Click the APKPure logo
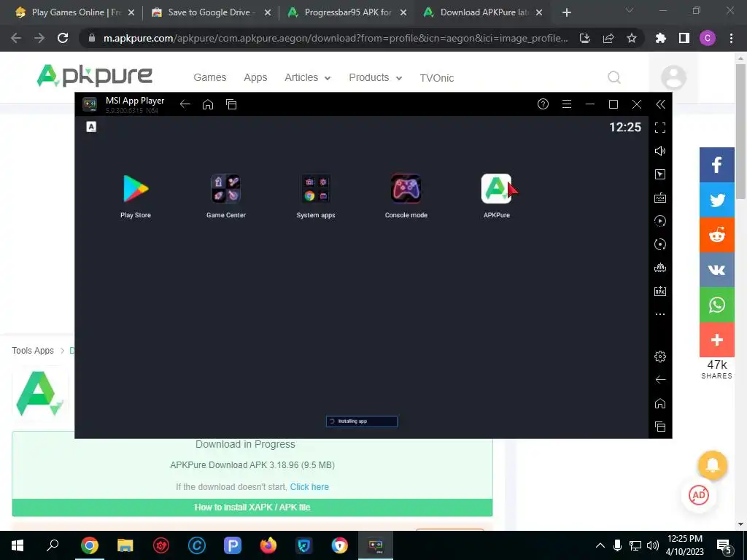The image size is (747, 560). pos(94,76)
